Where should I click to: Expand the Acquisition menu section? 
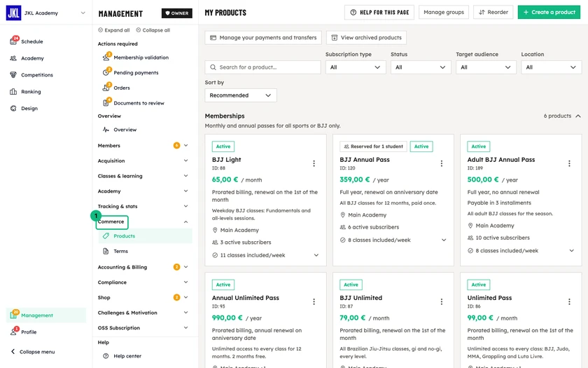(185, 161)
